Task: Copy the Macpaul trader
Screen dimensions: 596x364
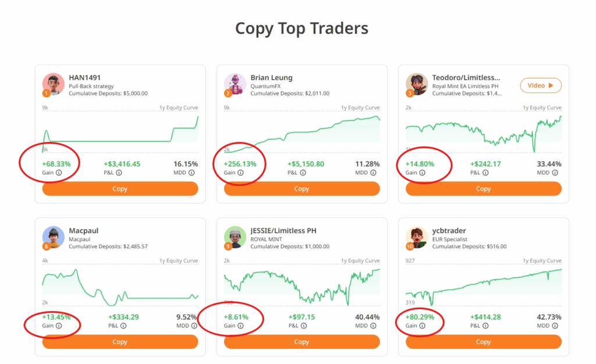Action: click(120, 342)
